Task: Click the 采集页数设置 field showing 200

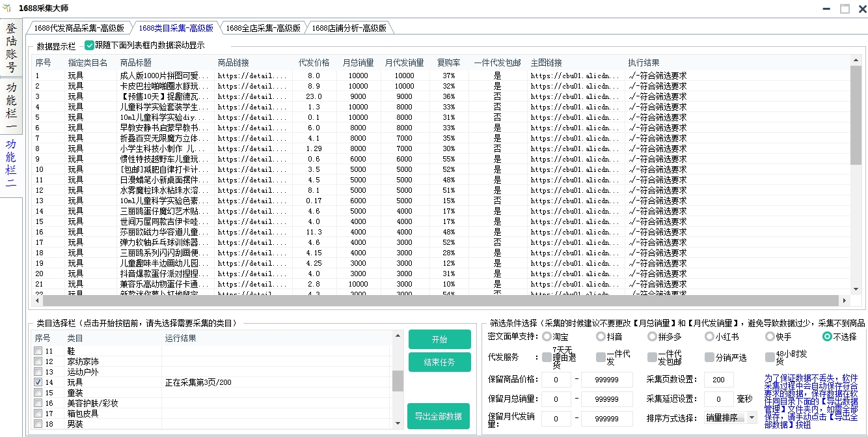Action: click(x=719, y=380)
